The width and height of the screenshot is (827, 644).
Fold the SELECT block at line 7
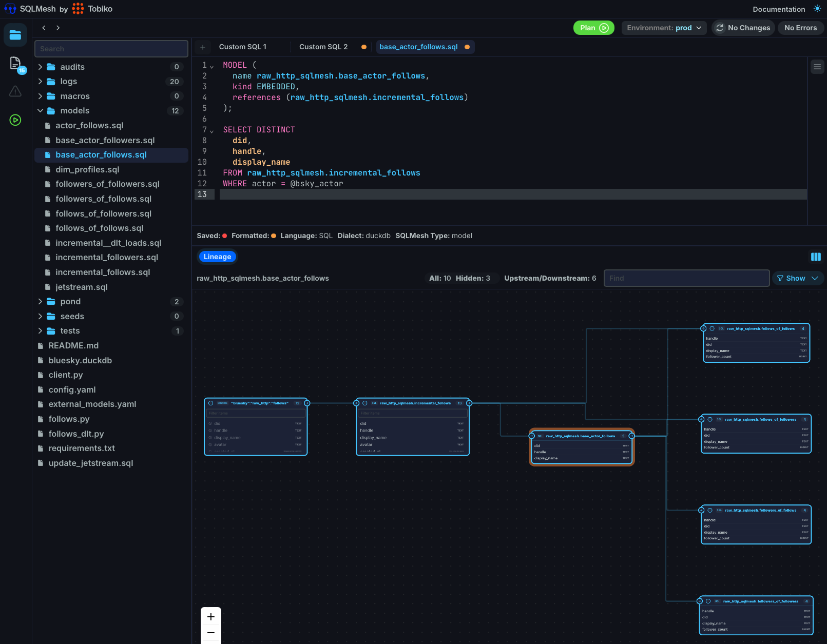click(211, 131)
